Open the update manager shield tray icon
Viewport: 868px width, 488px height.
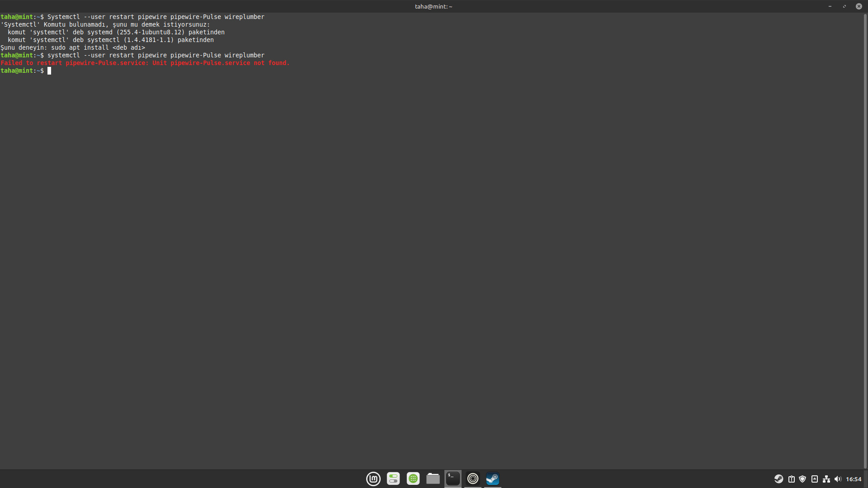[802, 479]
